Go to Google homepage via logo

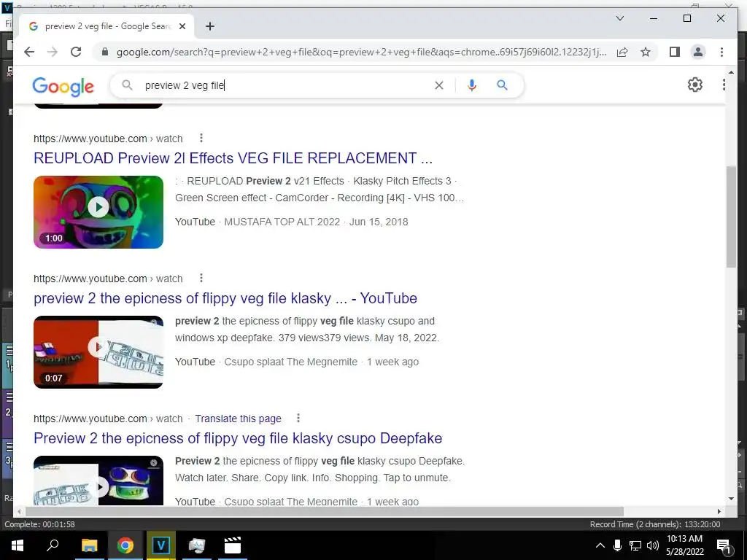63,87
